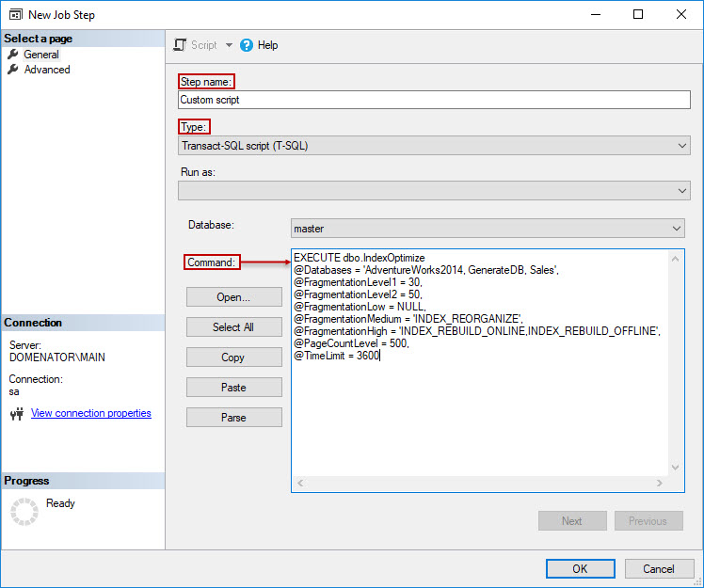The width and height of the screenshot is (704, 588).
Task: Open the Run as dropdown
Action: click(434, 191)
